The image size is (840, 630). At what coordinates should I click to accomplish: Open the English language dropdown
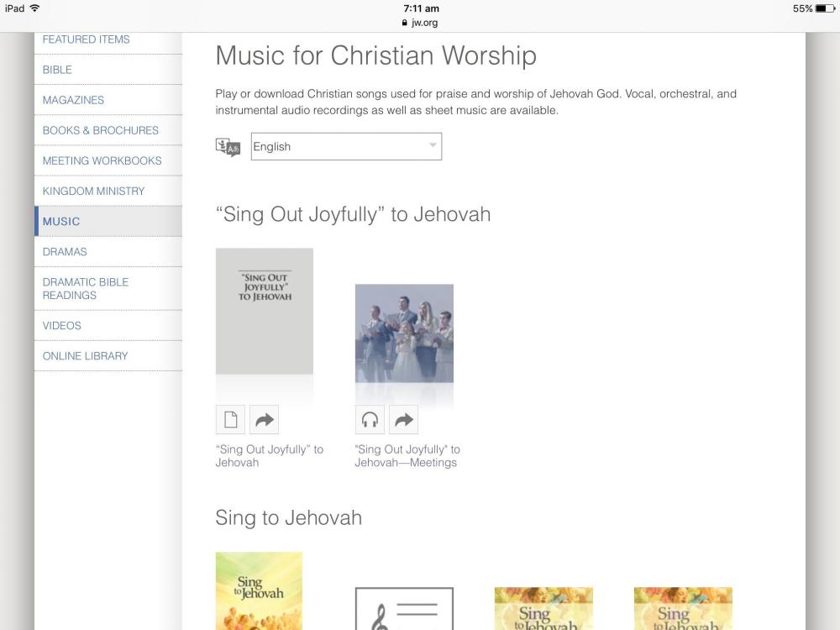346,146
